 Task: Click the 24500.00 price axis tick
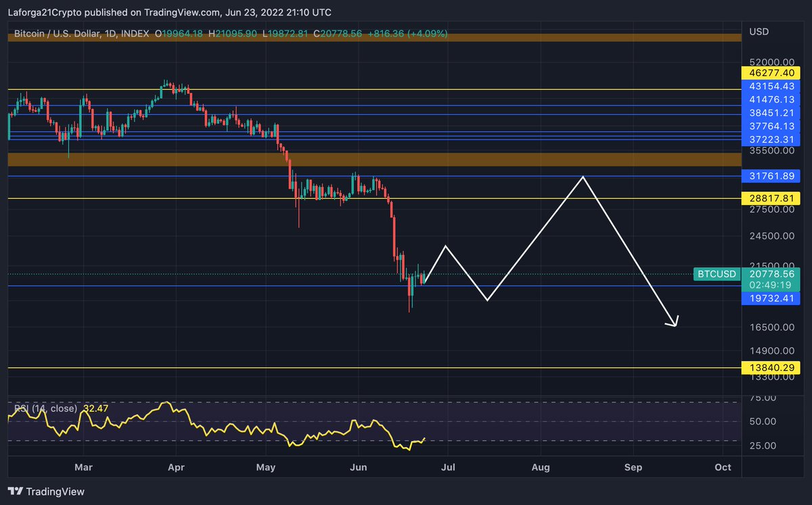(x=771, y=236)
